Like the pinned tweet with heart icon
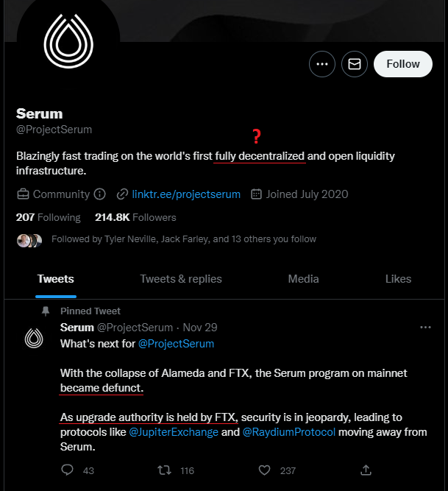 pos(266,470)
